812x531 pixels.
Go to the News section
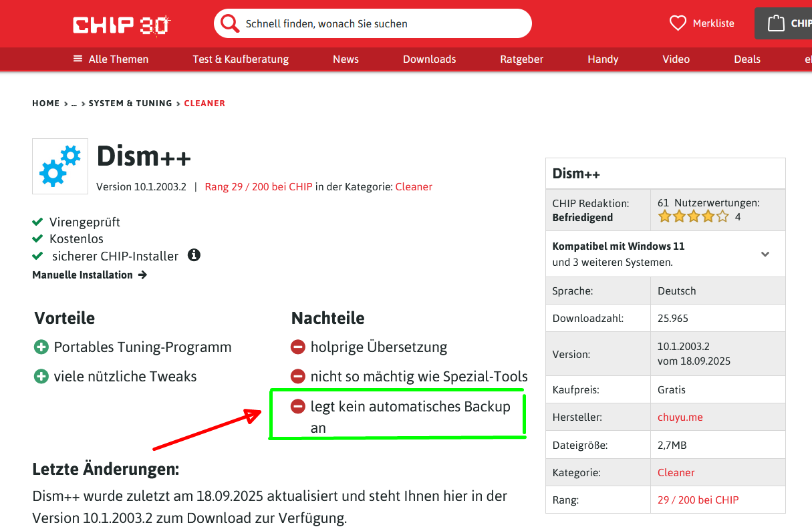[x=346, y=59]
